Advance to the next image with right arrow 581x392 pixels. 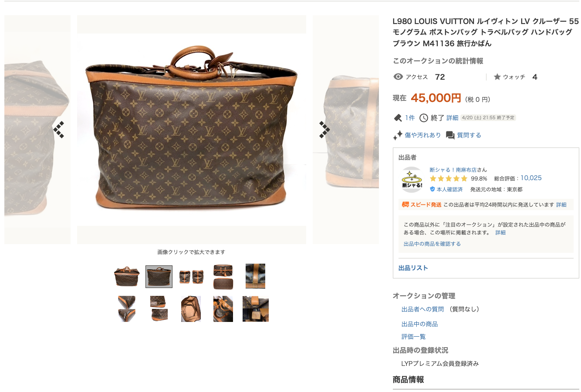coord(324,130)
